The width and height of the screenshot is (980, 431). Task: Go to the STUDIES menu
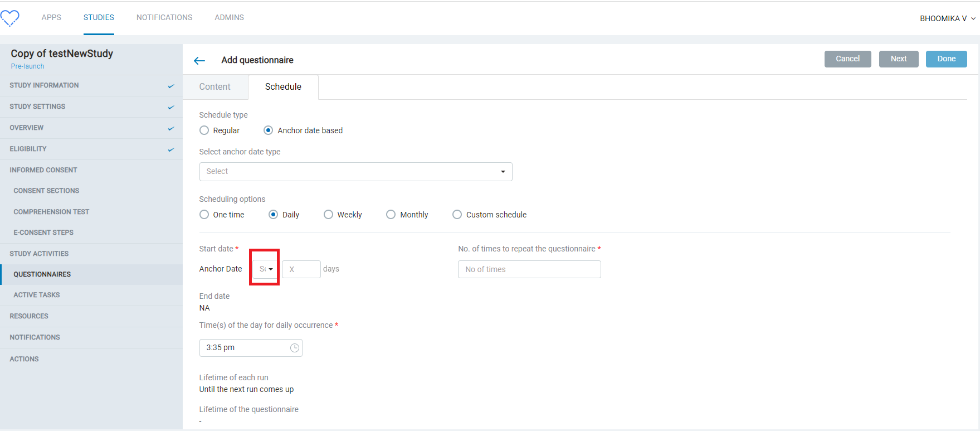pos(99,17)
